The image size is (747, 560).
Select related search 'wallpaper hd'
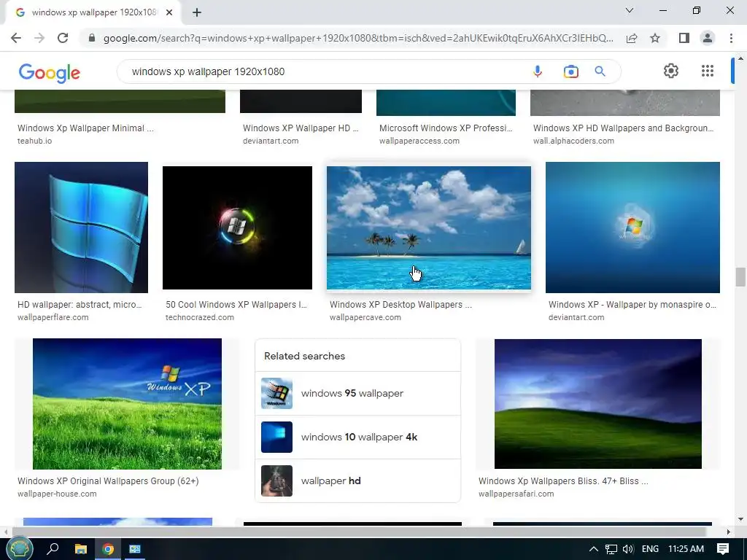357,481
